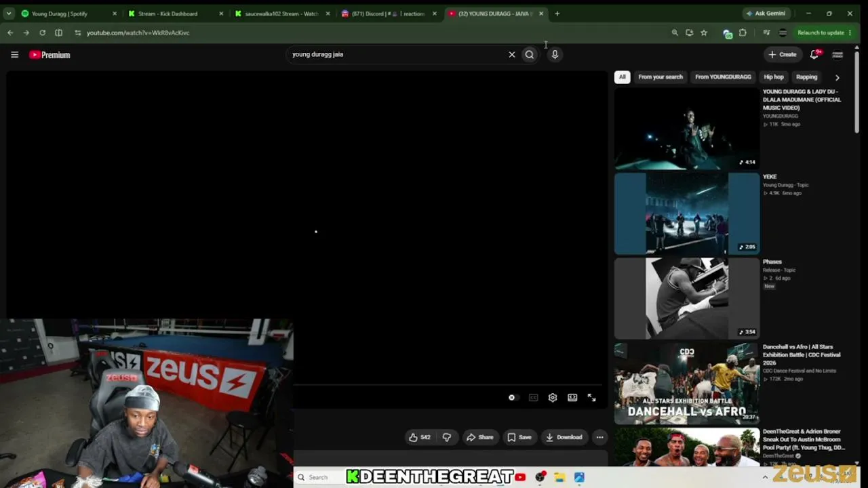Screen dimensions: 868x488
Task: Reload the YouTube page
Action: click(42, 33)
